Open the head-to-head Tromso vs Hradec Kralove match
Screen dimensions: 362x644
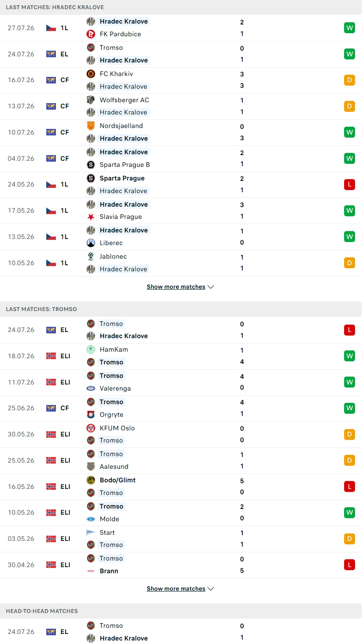(x=181, y=632)
